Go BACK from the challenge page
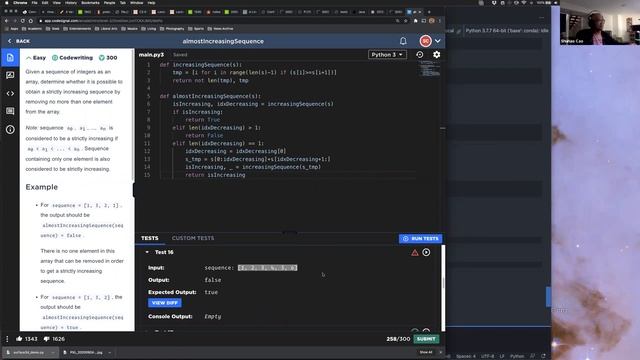This screenshot has width=640, height=360. pos(19,41)
